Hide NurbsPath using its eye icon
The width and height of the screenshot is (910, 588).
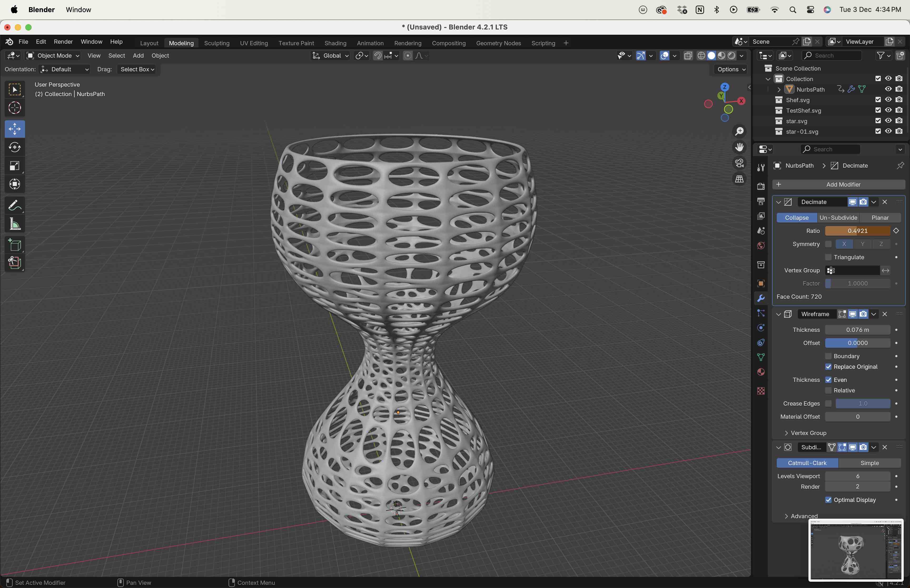click(888, 89)
